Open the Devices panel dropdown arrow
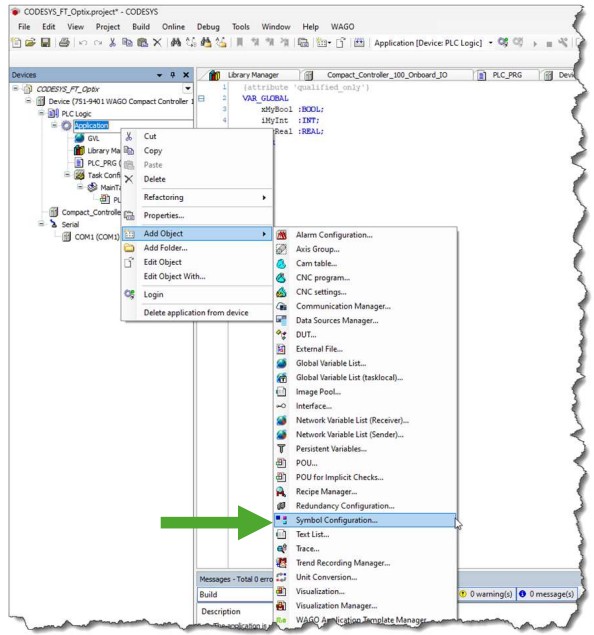The height and width of the screenshot is (635, 594). tap(159, 75)
